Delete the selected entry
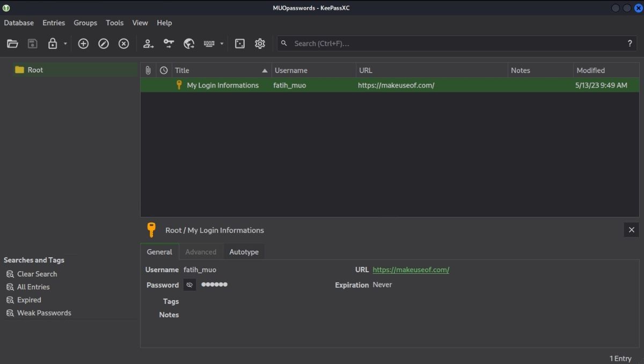Screen dimensions: 644x364 tap(123, 43)
